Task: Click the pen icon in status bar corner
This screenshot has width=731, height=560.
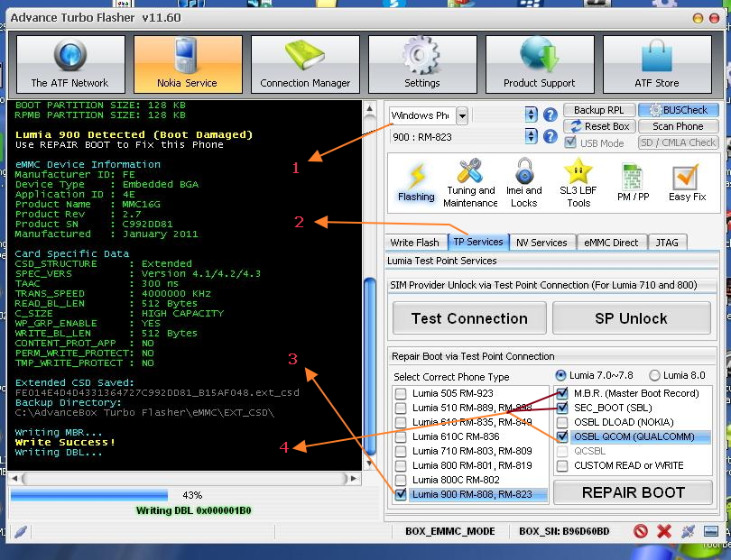Action: click(21, 531)
